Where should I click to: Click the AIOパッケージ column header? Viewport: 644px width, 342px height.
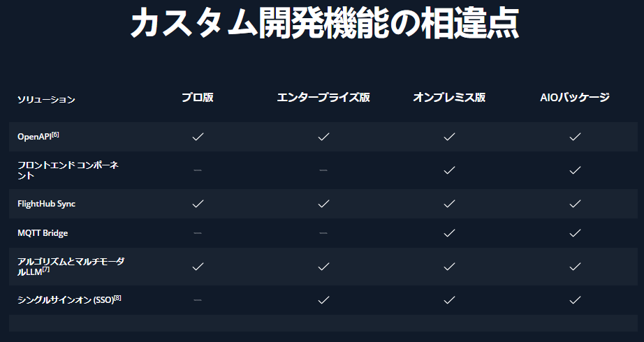(575, 98)
